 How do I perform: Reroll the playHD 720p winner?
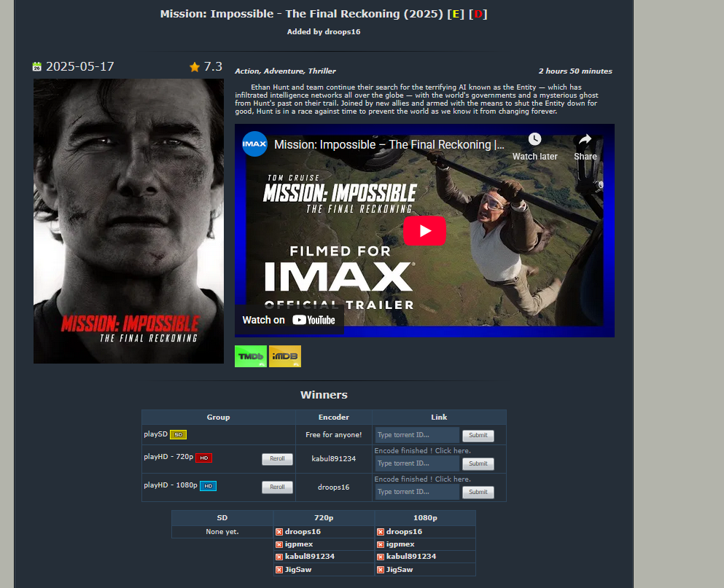click(277, 459)
